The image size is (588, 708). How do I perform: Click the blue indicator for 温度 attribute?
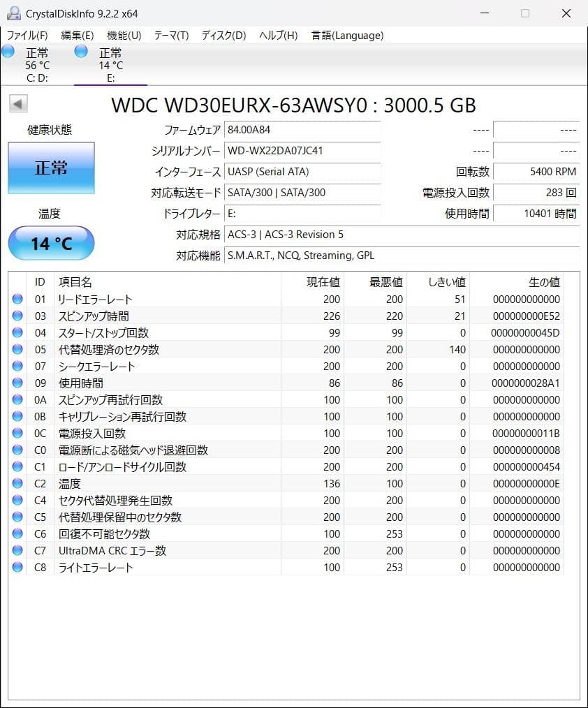(x=17, y=483)
